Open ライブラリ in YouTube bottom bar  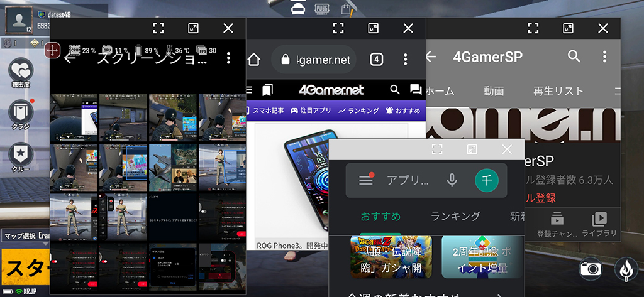pos(599,225)
